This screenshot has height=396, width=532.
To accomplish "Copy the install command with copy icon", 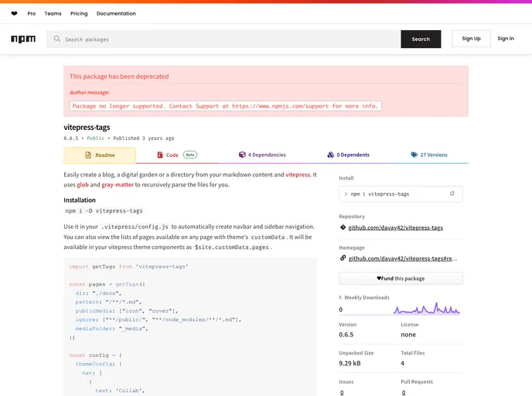I will (x=452, y=194).
